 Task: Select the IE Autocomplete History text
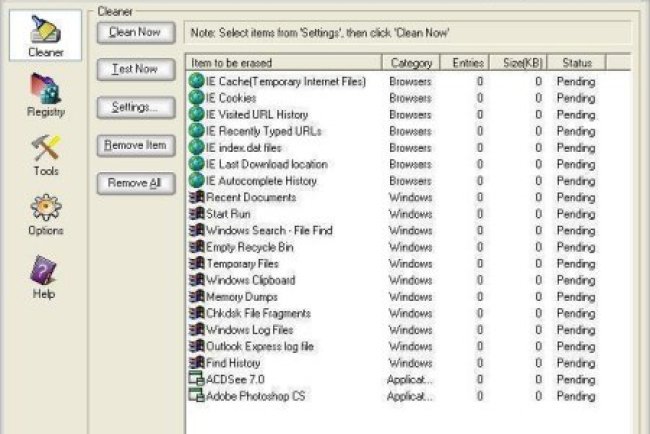(261, 181)
